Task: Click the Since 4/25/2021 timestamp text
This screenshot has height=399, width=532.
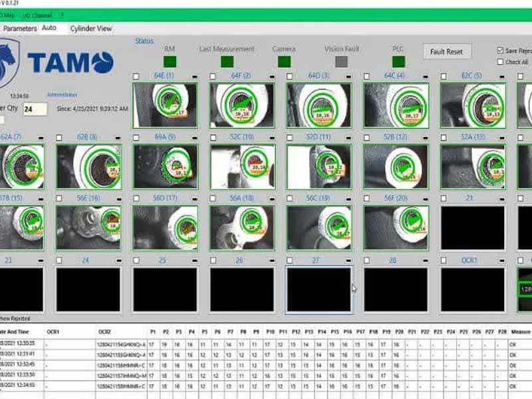Action: tap(92, 109)
